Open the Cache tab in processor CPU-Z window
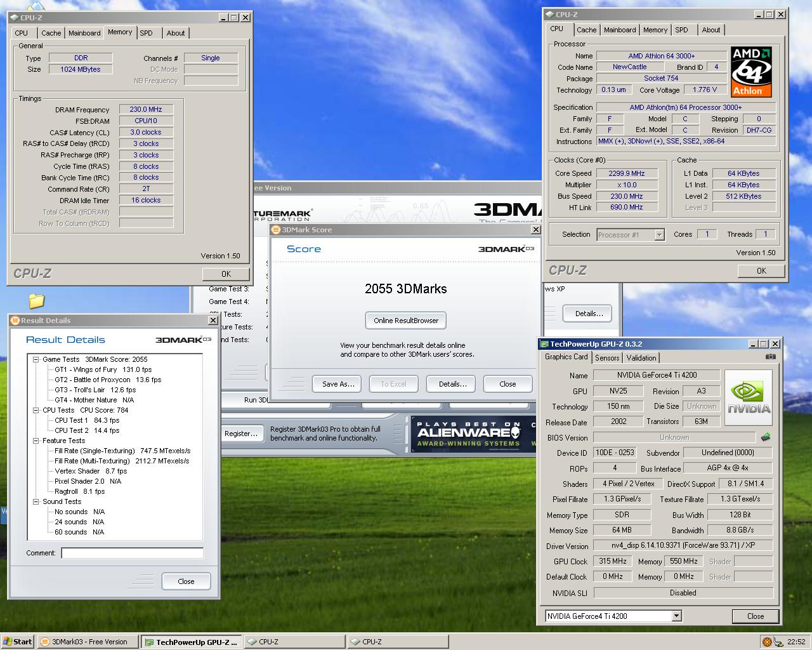Screen dimensions: 812x650 coord(587,30)
